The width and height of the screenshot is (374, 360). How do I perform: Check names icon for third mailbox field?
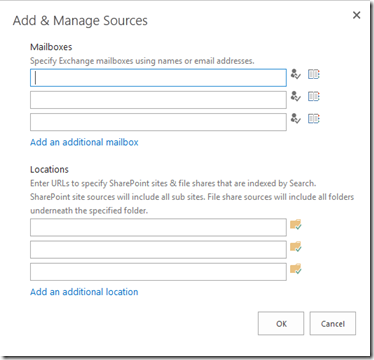(x=295, y=118)
